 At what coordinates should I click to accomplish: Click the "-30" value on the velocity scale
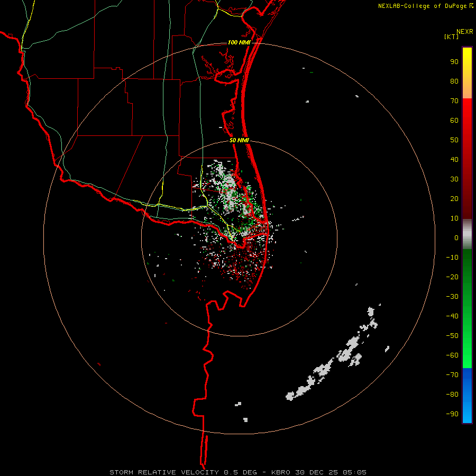point(452,297)
